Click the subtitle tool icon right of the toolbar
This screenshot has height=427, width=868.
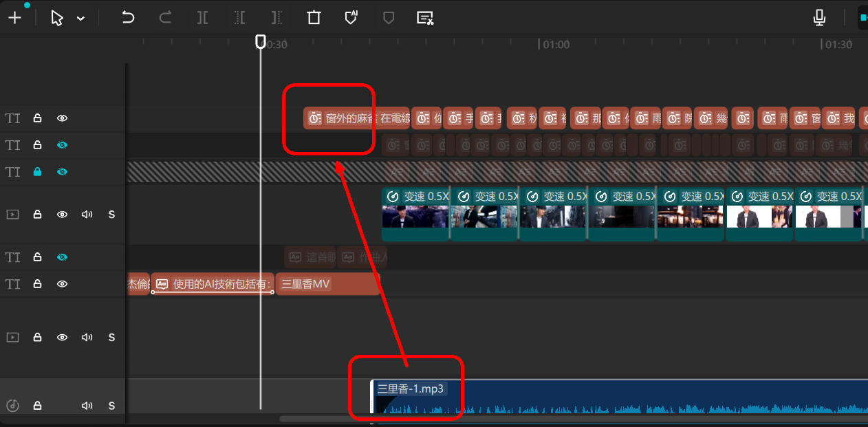click(425, 18)
